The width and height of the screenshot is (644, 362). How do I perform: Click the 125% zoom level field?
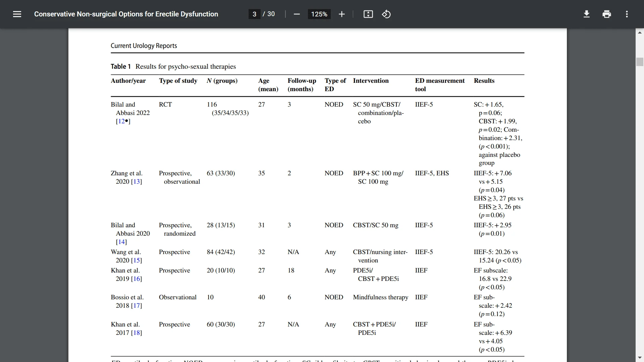pyautogui.click(x=319, y=14)
